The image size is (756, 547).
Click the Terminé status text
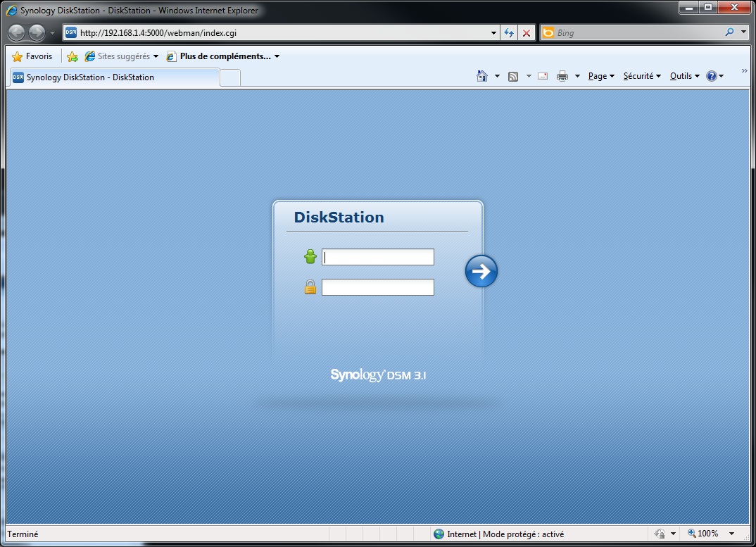[x=23, y=534]
